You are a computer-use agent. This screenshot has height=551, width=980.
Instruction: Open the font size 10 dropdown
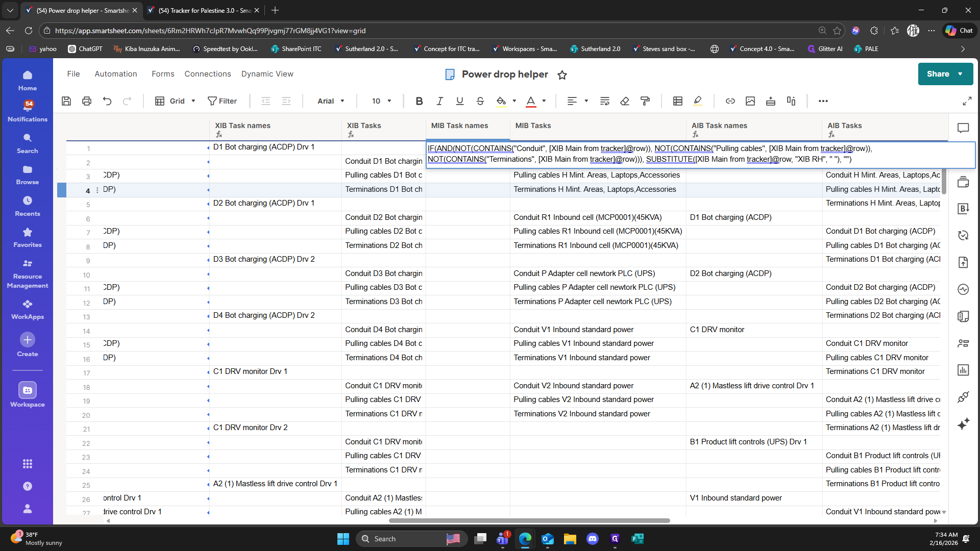tap(381, 101)
